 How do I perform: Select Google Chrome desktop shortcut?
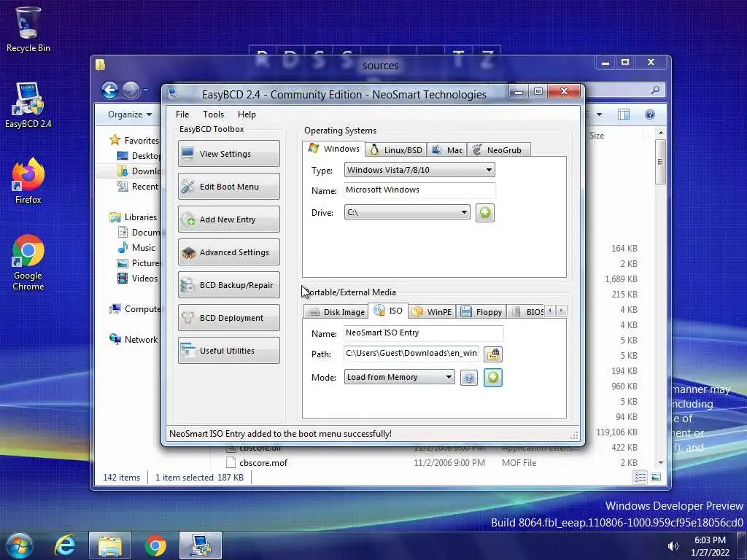tap(28, 262)
